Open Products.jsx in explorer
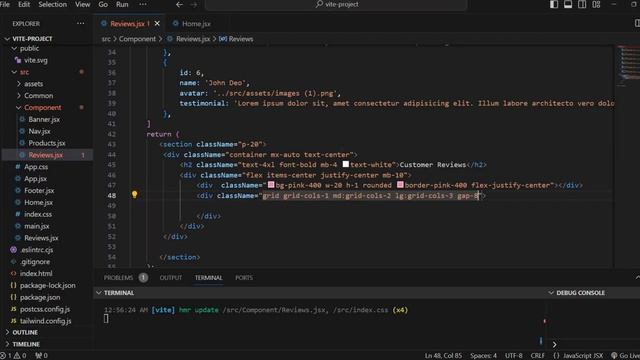 47,143
